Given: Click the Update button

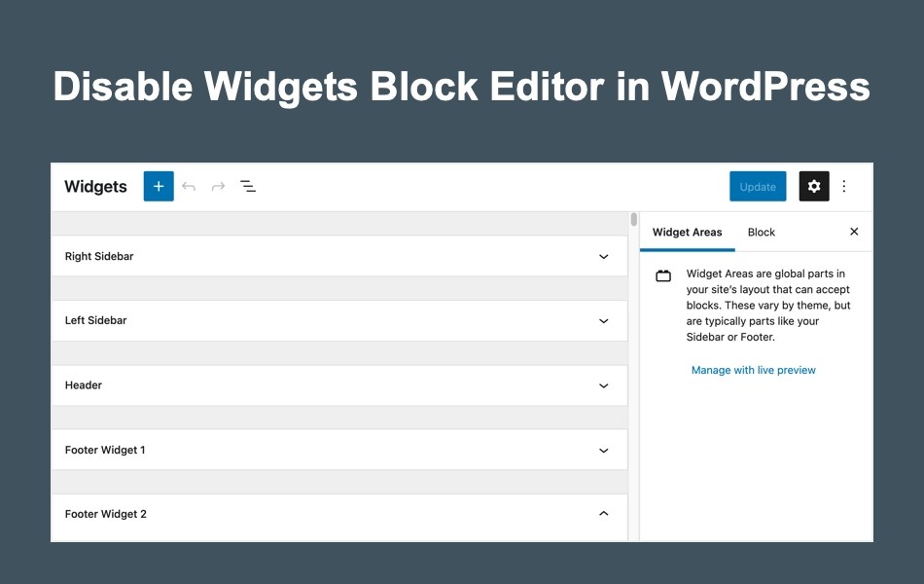Looking at the screenshot, I should tap(758, 186).
